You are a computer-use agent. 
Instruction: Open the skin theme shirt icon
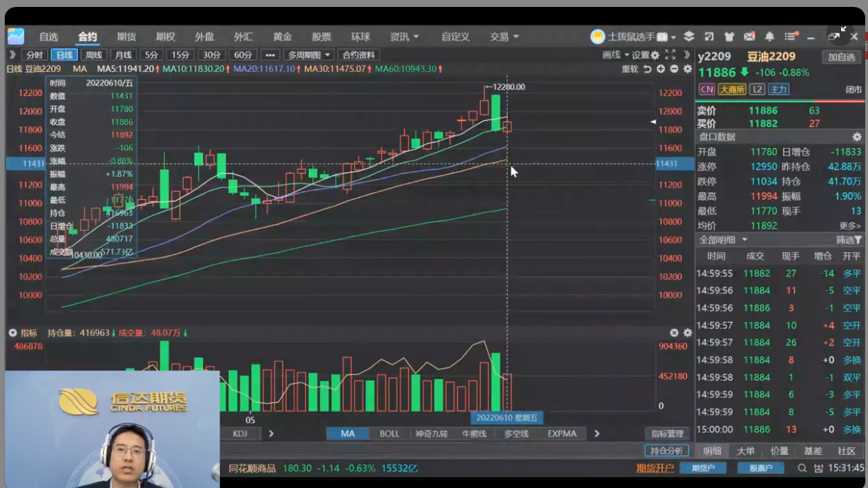[729, 37]
